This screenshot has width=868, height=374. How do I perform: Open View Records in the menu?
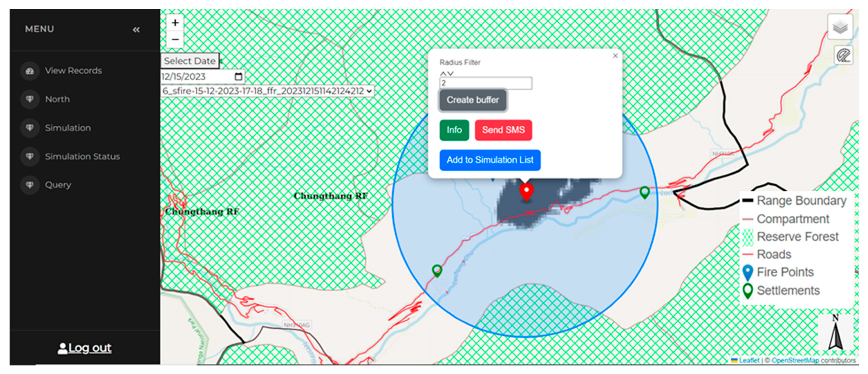[73, 71]
